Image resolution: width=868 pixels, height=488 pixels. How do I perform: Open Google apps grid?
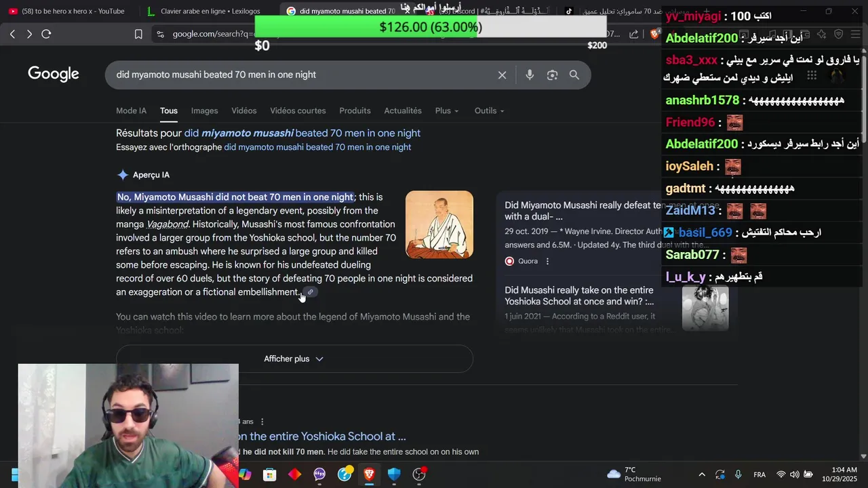[x=812, y=77]
